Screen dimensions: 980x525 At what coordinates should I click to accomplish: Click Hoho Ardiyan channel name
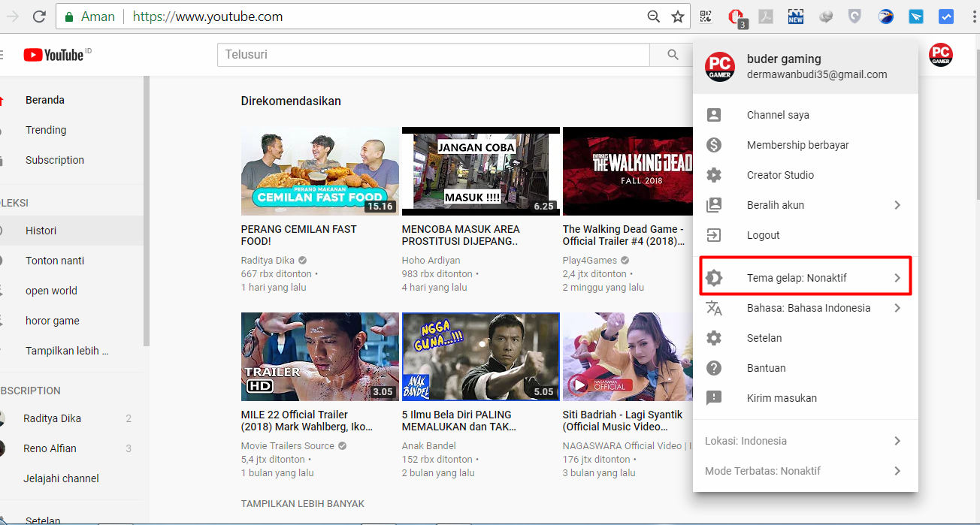pyautogui.click(x=431, y=261)
